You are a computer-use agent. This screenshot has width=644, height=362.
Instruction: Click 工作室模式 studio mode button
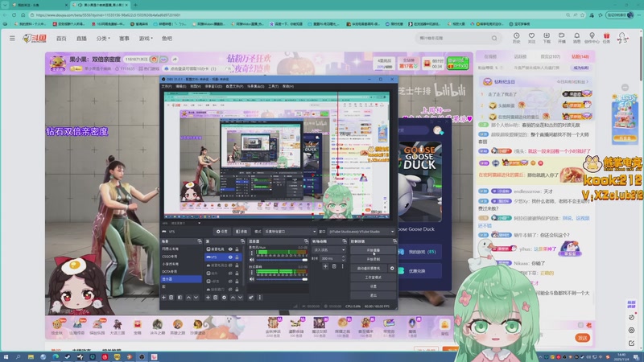(374, 278)
